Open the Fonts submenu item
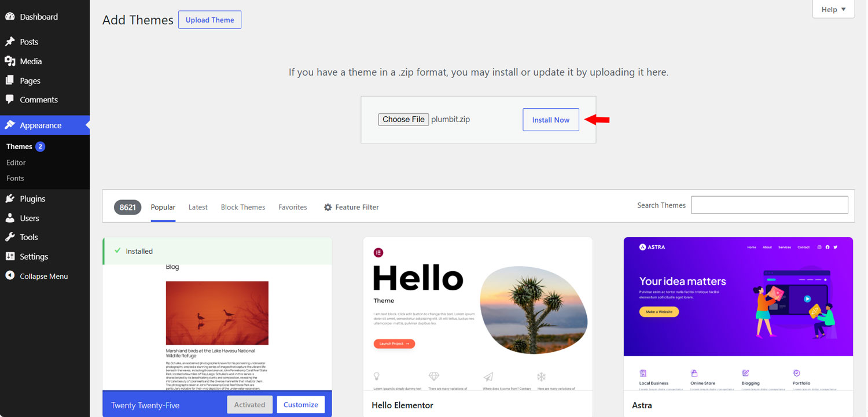 15,178
